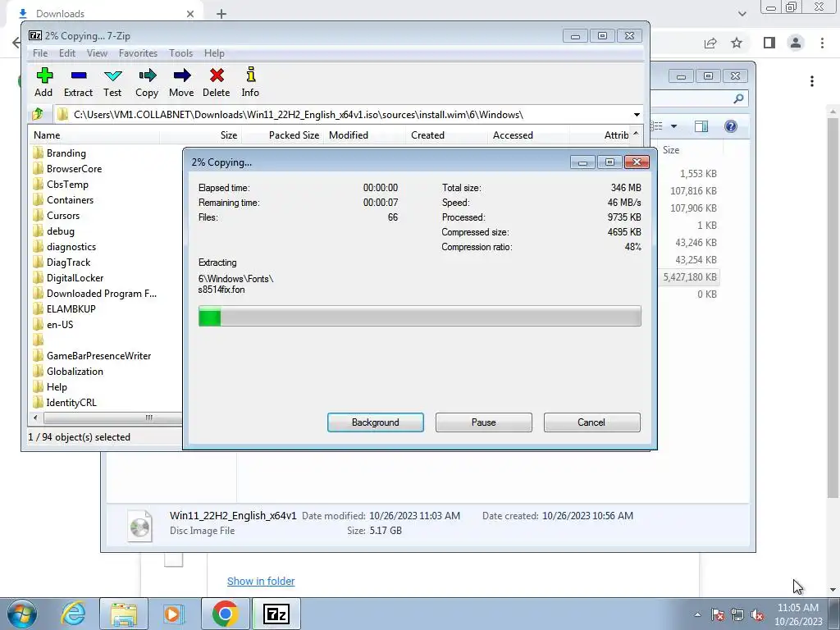Click the Show in folder link
Image resolution: width=840 pixels, height=630 pixels.
pyautogui.click(x=261, y=582)
